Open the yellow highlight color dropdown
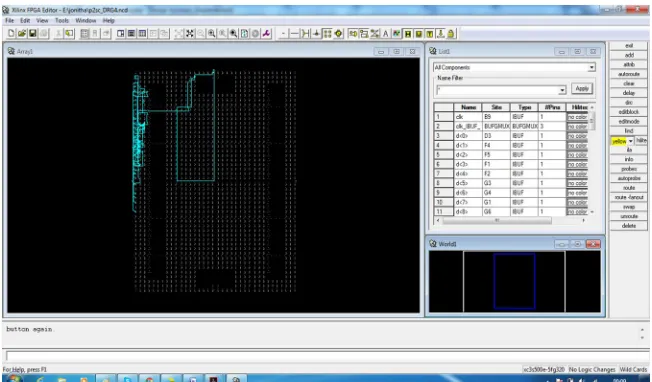 [x=631, y=141]
